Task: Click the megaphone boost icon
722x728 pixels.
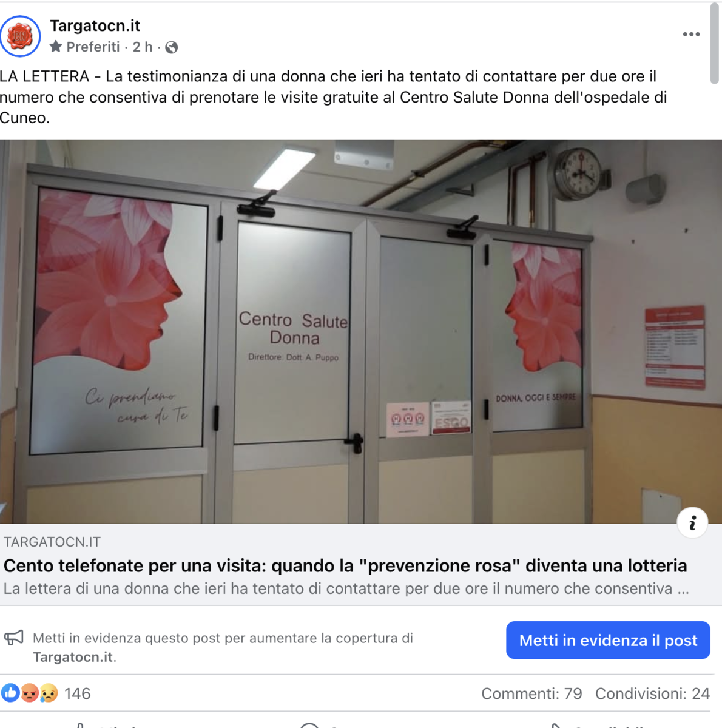Action: [x=14, y=638]
